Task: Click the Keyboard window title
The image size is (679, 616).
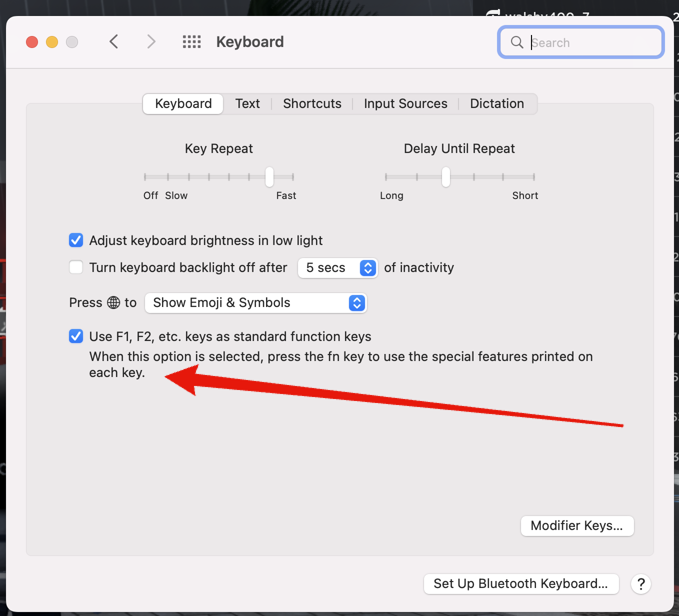Action: [x=250, y=42]
